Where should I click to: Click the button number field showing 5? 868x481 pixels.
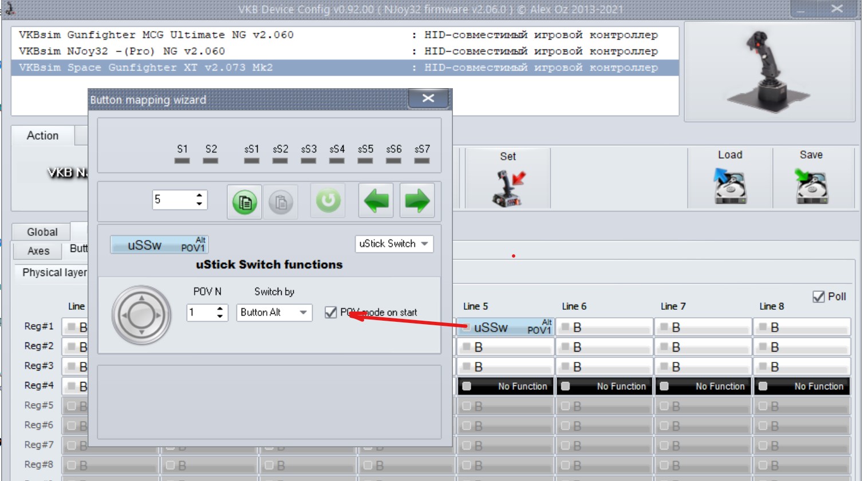[x=173, y=199]
